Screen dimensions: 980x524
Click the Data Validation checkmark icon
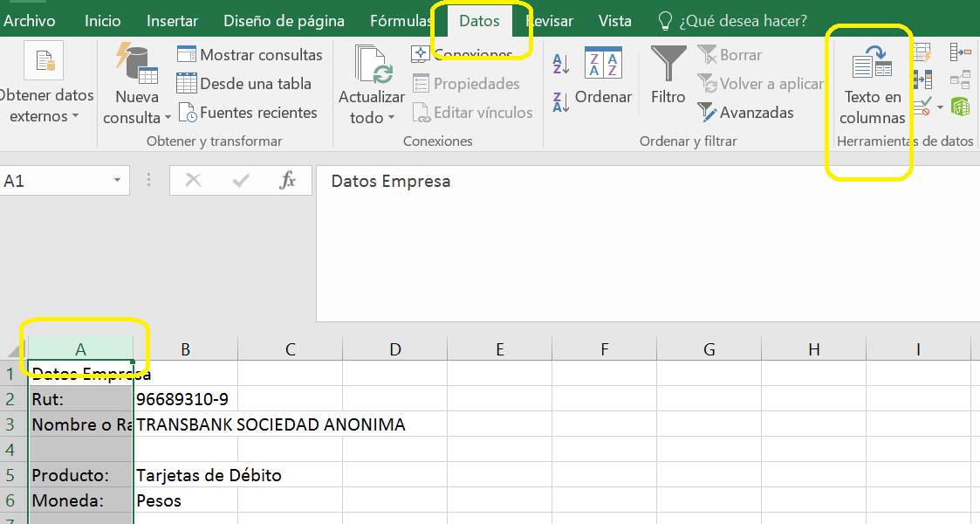coord(922,107)
